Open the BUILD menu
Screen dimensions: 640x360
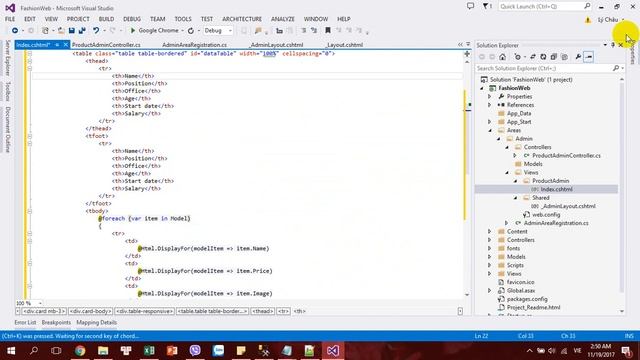[106, 19]
